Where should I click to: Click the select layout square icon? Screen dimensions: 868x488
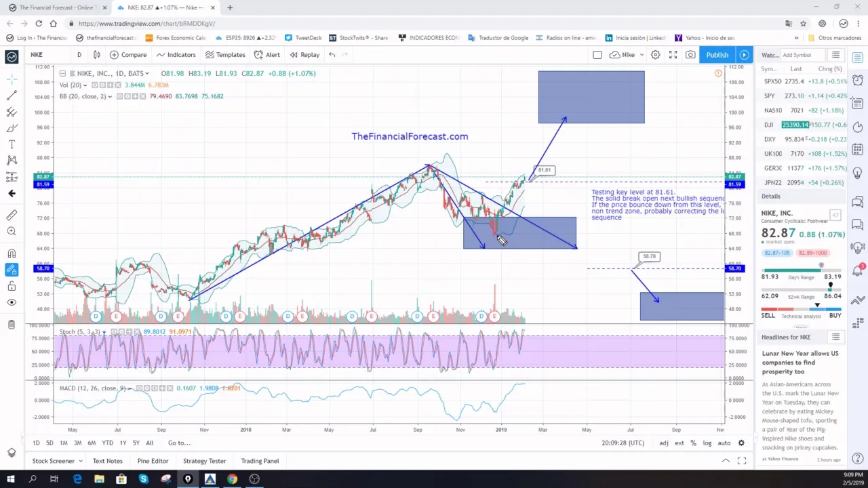click(x=597, y=55)
